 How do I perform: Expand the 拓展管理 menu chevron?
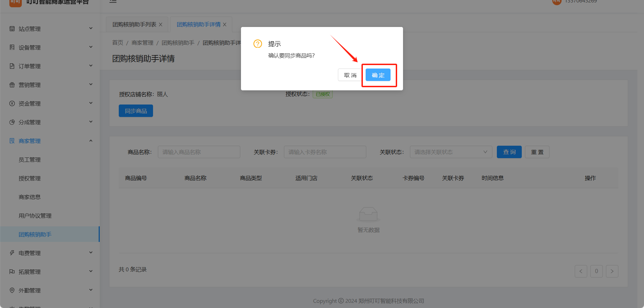(x=91, y=271)
